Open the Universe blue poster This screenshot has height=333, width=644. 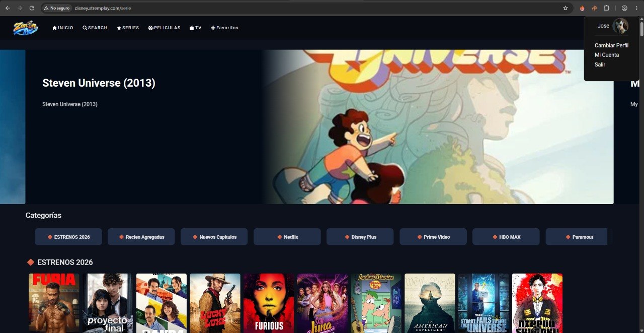point(484,303)
